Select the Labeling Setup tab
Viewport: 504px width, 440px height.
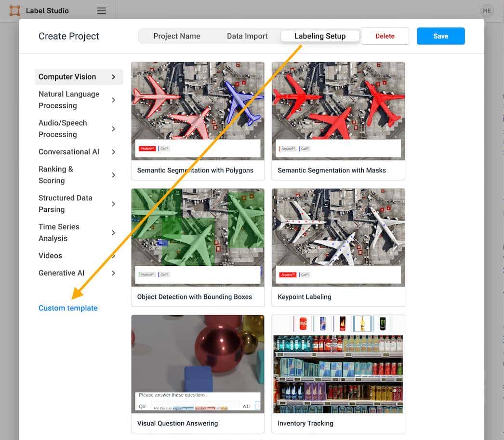point(320,36)
